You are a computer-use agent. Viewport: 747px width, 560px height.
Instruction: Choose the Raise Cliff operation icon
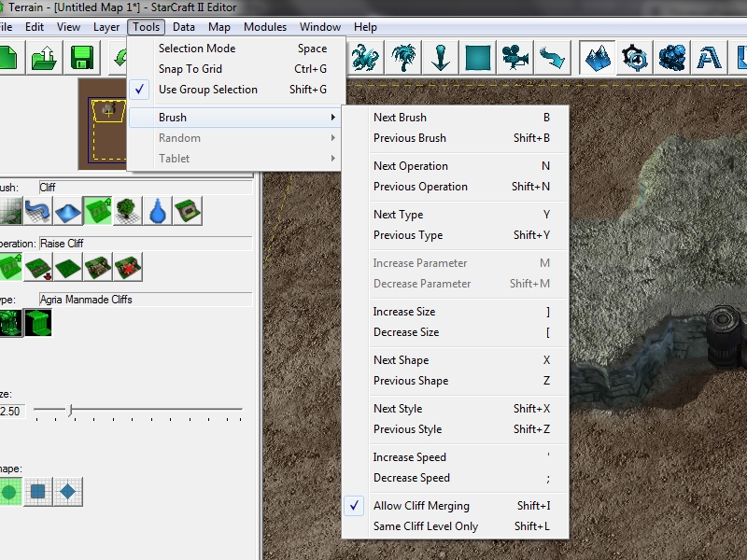pyautogui.click(x=9, y=267)
